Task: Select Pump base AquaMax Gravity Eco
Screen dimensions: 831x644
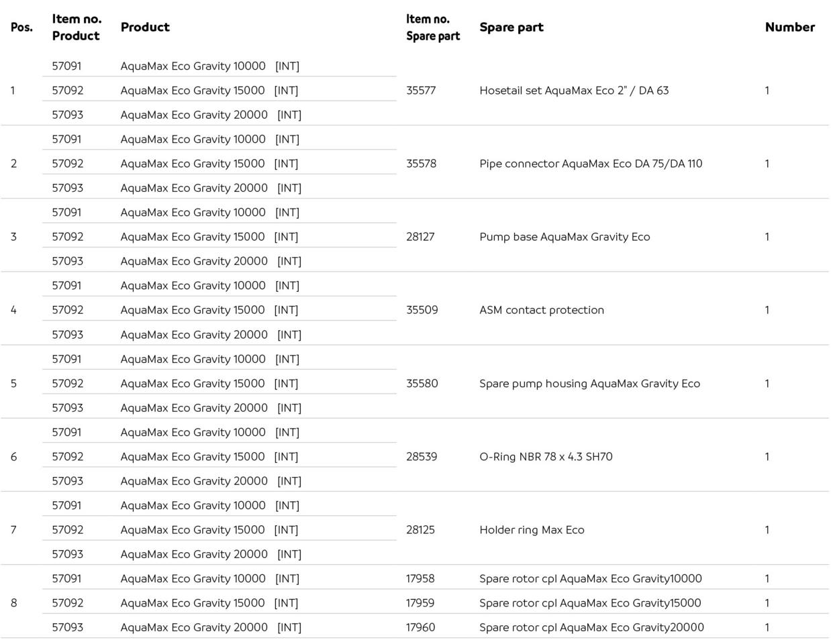Action: point(564,237)
